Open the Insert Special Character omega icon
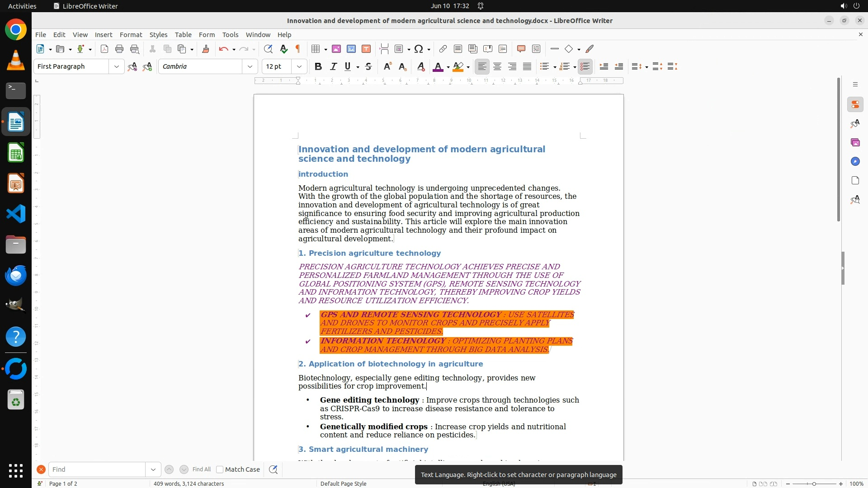Screen dimensions: 868x488 [x=419, y=49]
